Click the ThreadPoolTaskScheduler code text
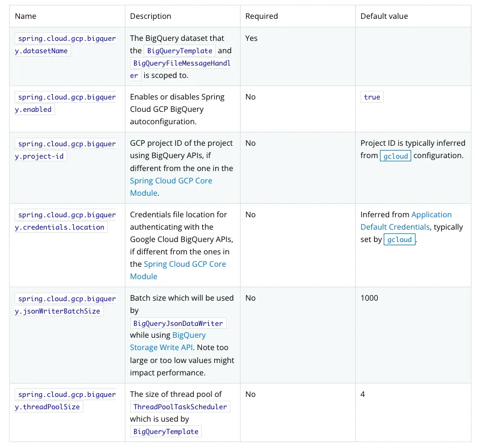Viewport: 479px width, 448px height. pos(180,407)
